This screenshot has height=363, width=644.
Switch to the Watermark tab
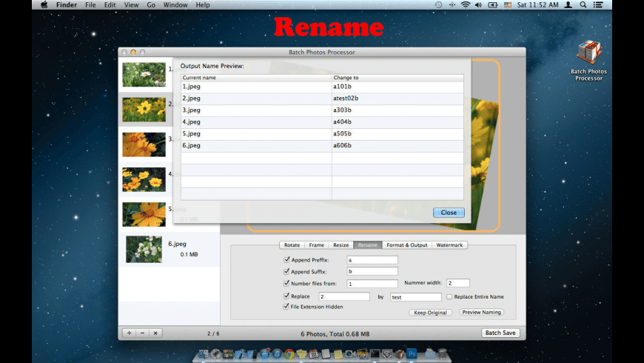pos(449,245)
